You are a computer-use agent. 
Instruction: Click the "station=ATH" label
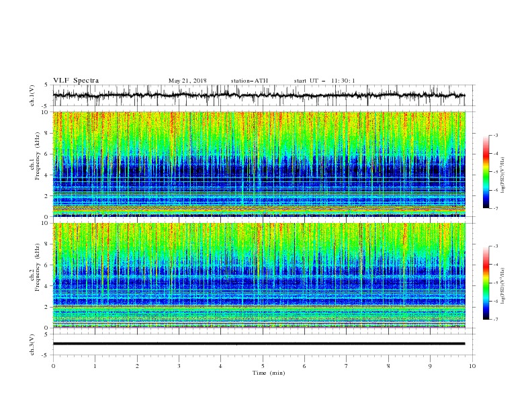tap(249, 81)
